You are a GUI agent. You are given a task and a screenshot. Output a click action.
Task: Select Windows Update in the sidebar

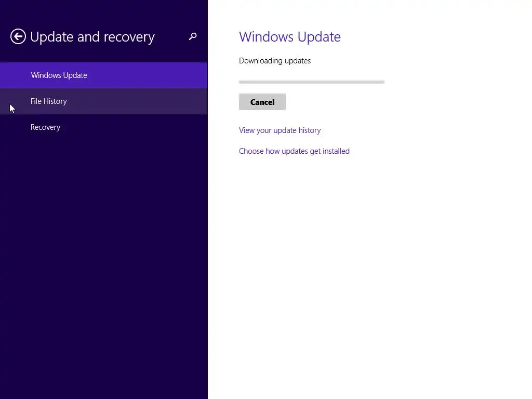(x=104, y=75)
